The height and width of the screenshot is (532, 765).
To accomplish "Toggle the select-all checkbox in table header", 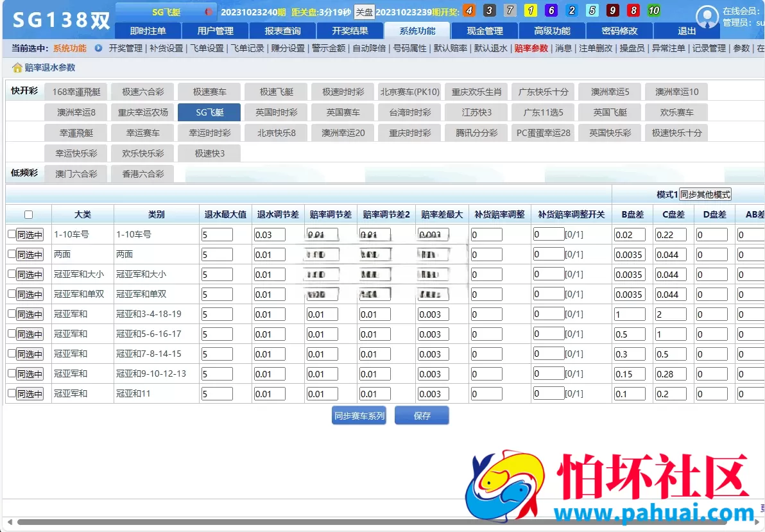I will point(29,215).
